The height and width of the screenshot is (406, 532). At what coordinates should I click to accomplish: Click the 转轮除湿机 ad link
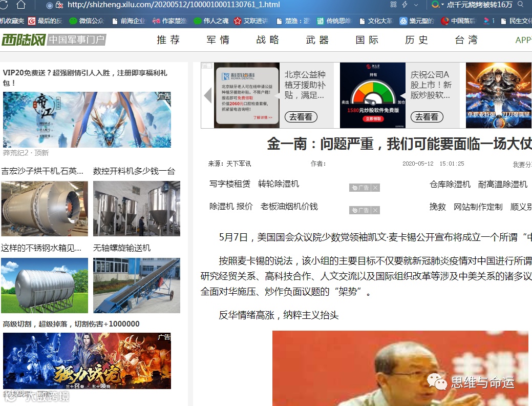279,184
